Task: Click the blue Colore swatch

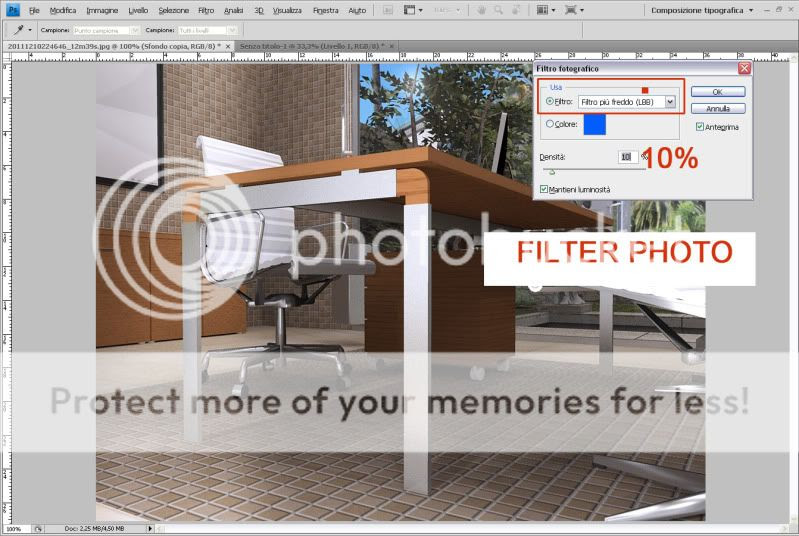Action: pos(594,124)
